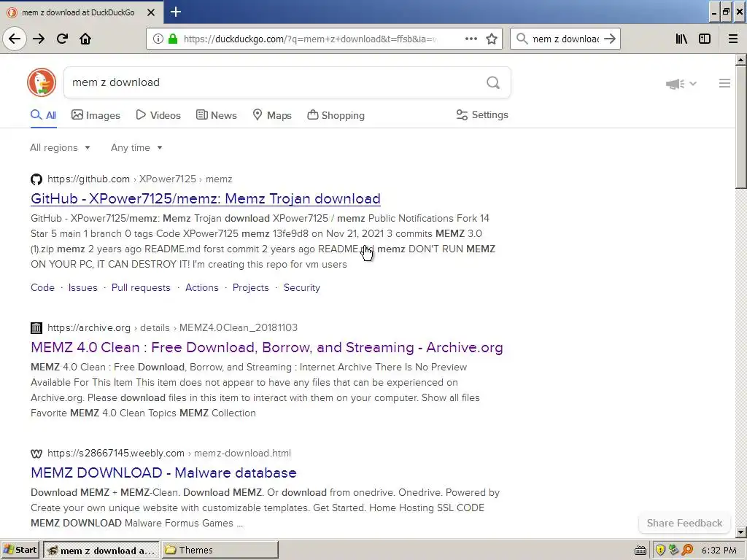Show sidebars icon in toolbar
This screenshot has width=747, height=560.
coord(705,39)
